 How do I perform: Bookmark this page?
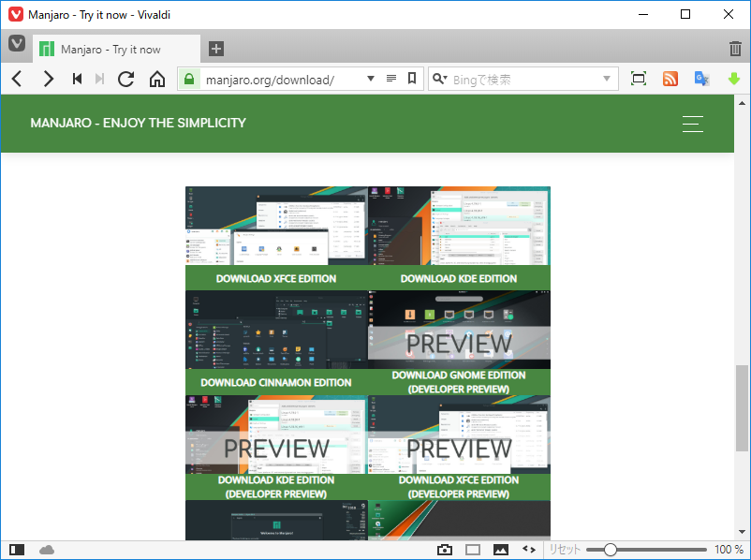(411, 78)
